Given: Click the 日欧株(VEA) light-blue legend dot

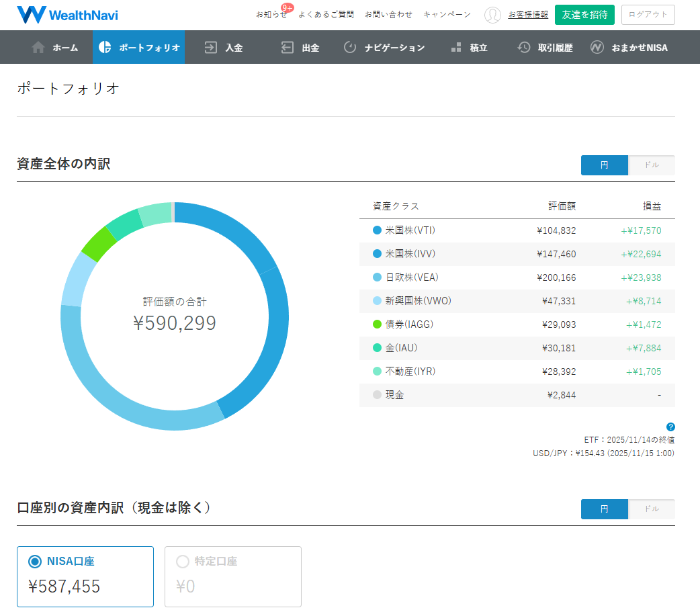Looking at the screenshot, I should click(377, 277).
